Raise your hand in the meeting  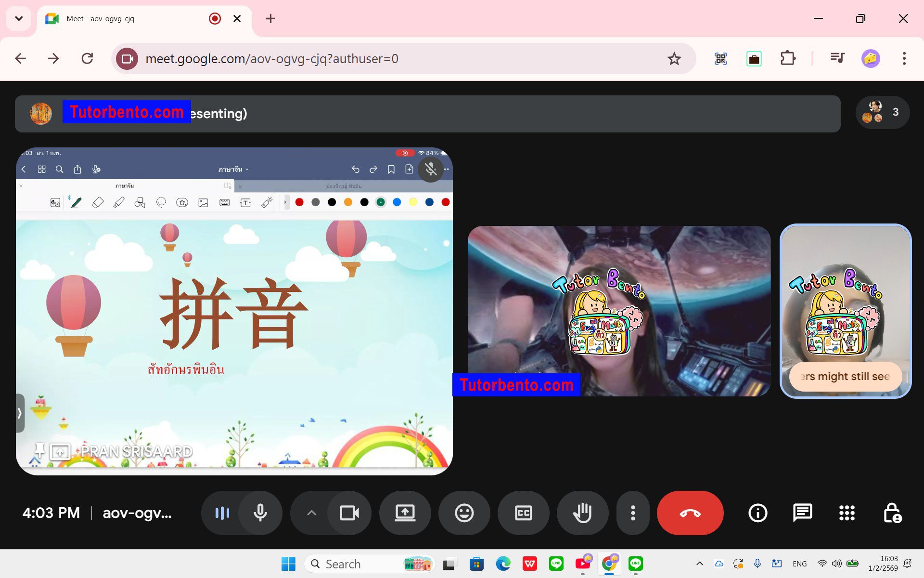(x=582, y=513)
